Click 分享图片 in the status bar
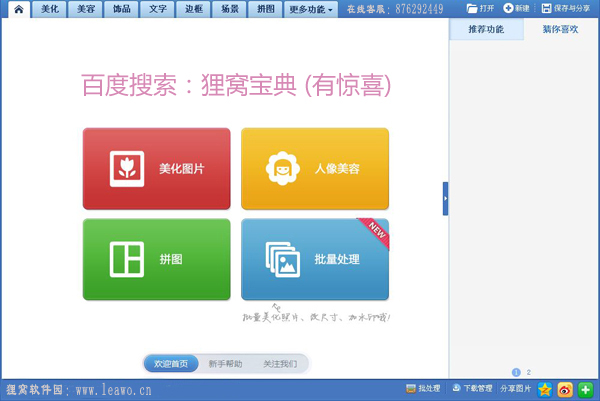The height and width of the screenshot is (401, 600). pyautogui.click(x=515, y=389)
